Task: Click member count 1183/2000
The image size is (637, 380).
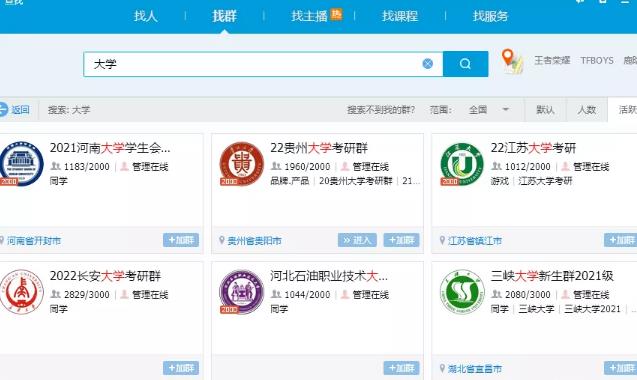Action: (x=87, y=167)
